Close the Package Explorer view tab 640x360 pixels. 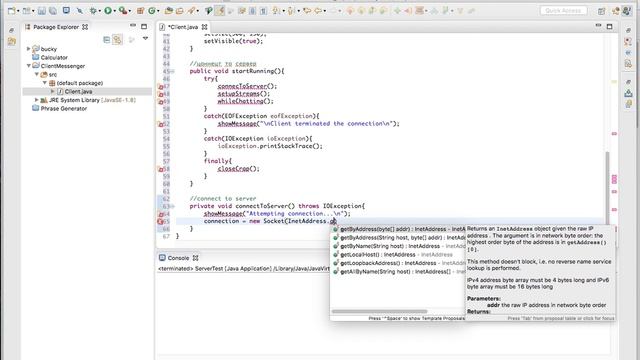click(x=85, y=27)
